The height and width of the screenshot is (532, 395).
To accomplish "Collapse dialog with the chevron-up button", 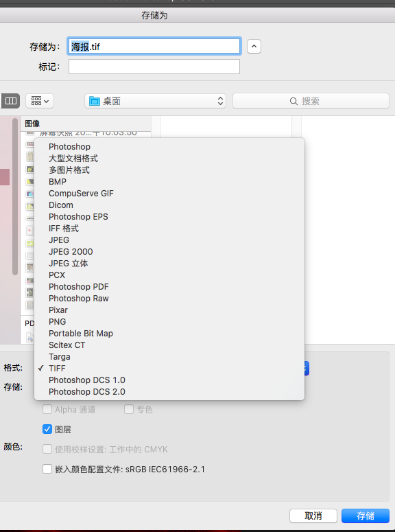I will tap(254, 46).
